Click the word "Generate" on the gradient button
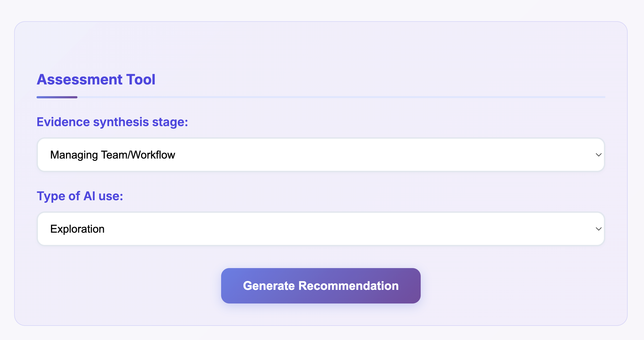 coord(269,286)
